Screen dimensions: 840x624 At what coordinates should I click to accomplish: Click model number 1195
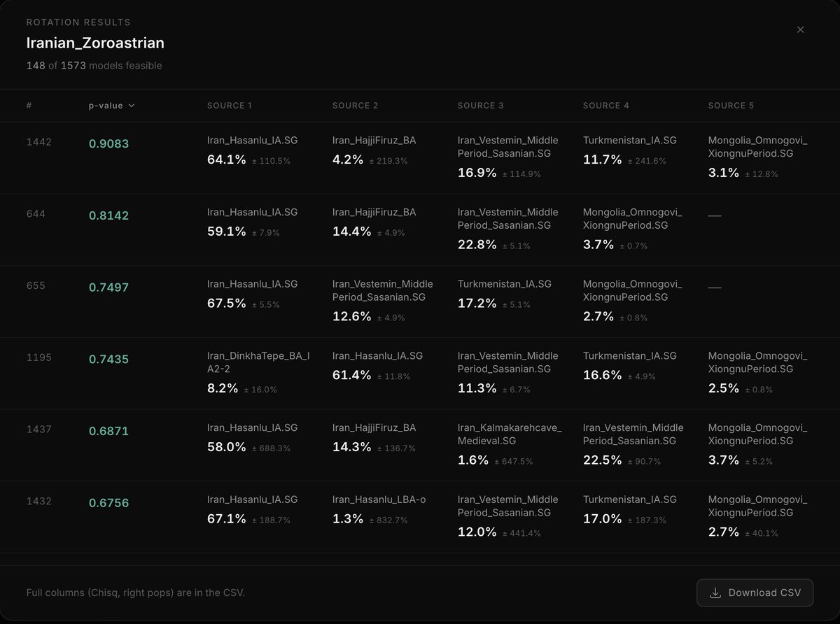pyautogui.click(x=38, y=357)
